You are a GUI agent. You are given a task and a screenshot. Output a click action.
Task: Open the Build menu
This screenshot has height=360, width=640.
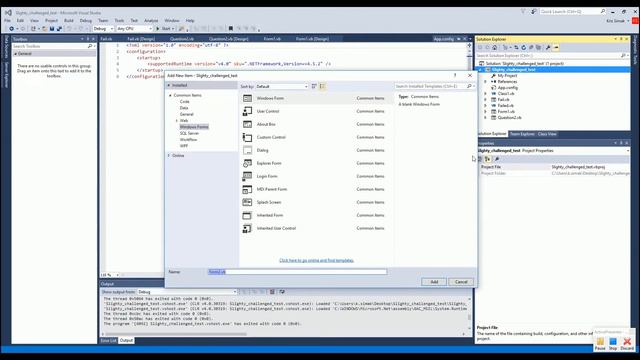click(x=69, y=20)
